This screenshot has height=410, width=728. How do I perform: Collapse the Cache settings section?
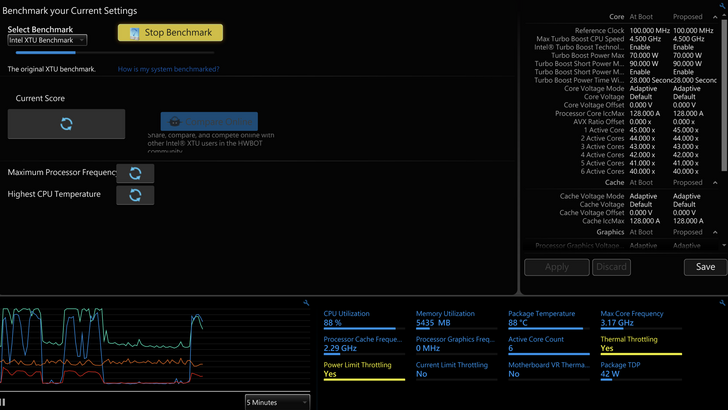coord(715,183)
